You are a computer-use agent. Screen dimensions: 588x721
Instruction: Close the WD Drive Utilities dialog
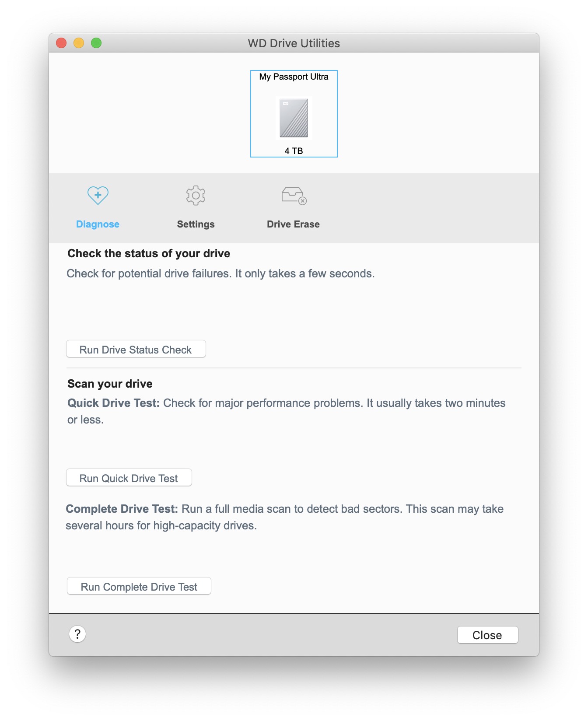488,635
